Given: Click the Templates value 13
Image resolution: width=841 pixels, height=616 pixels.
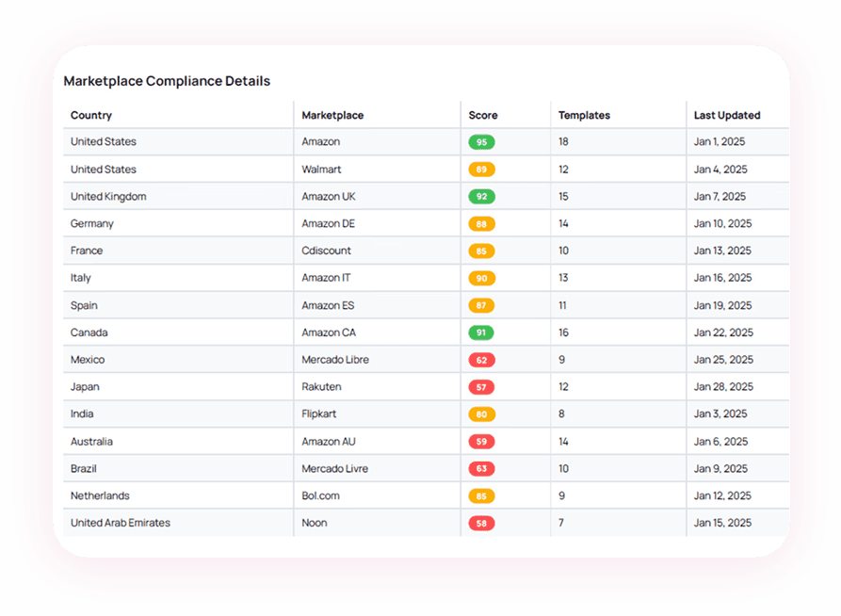Looking at the screenshot, I should pos(563,278).
